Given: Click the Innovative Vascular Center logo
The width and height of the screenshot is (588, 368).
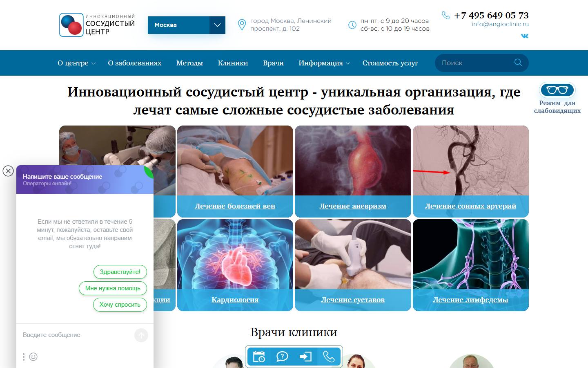Looking at the screenshot, I should tap(97, 25).
